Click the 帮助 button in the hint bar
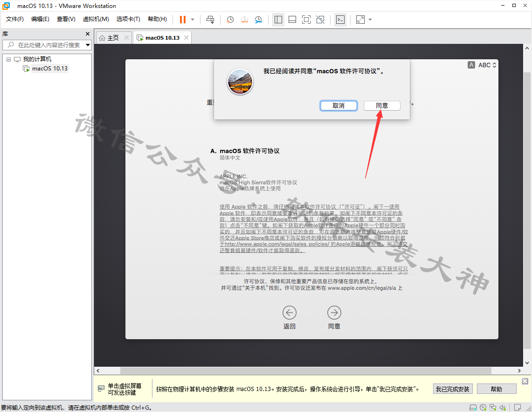The image size is (532, 412). tap(497, 389)
